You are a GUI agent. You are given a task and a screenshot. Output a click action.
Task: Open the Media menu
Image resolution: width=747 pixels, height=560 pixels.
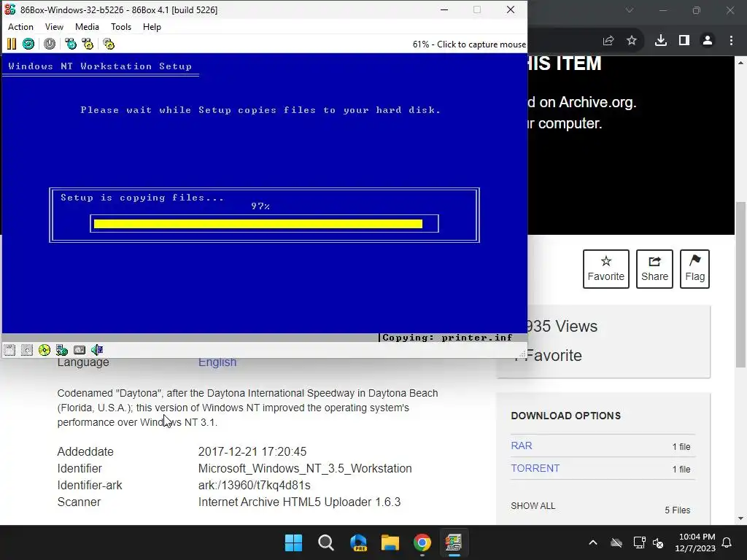coord(87,27)
